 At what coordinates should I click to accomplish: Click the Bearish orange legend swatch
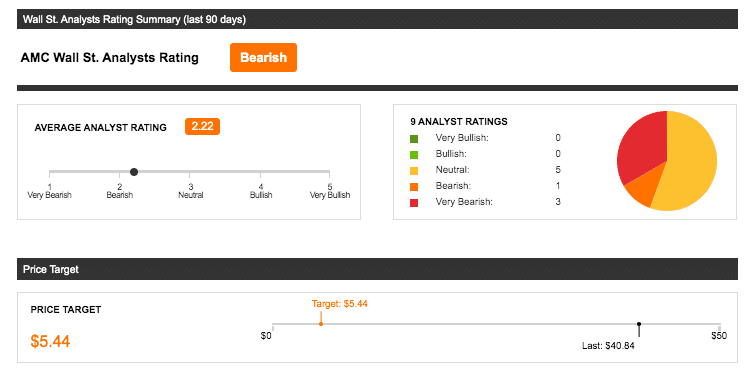414,187
